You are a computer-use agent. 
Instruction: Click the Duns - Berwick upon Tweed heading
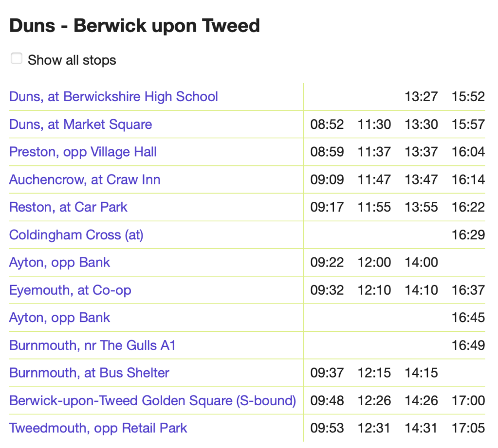point(134,25)
